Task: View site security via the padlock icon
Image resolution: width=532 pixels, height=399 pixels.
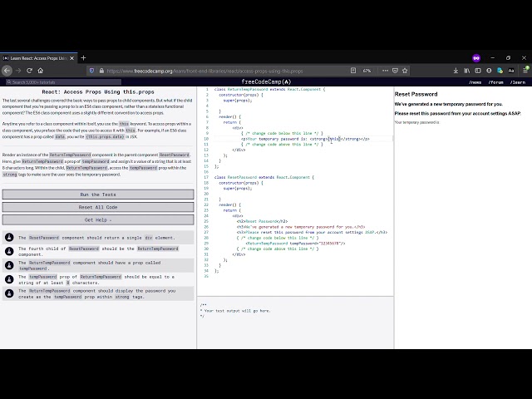Action: point(101,71)
